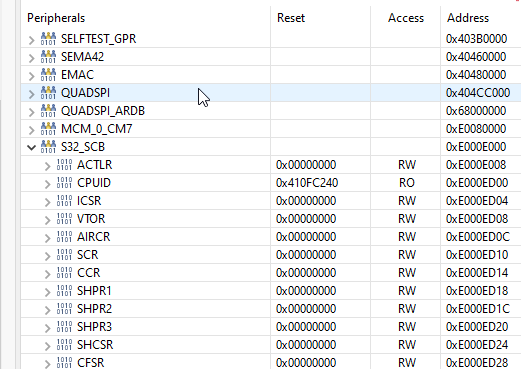Click the SCR register binary icon
Viewport: 521px width, 369px height.
pos(64,255)
